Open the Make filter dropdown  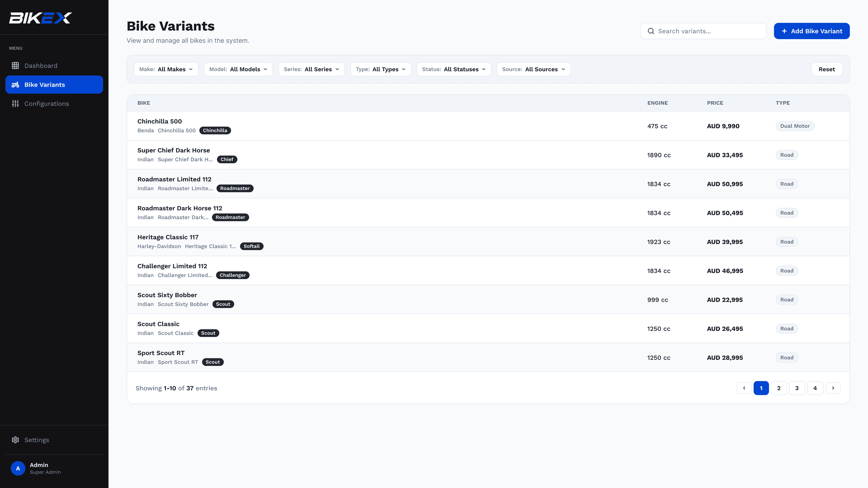(166, 69)
